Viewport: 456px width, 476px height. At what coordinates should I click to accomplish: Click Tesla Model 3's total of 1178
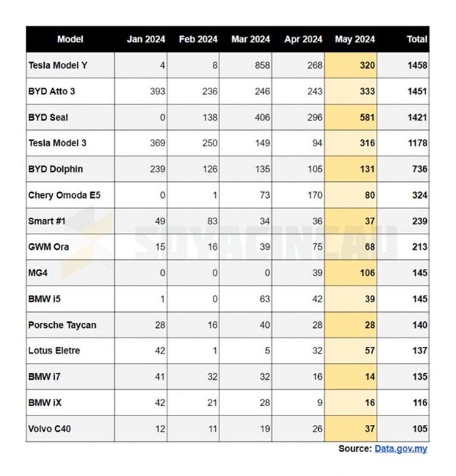(417, 143)
